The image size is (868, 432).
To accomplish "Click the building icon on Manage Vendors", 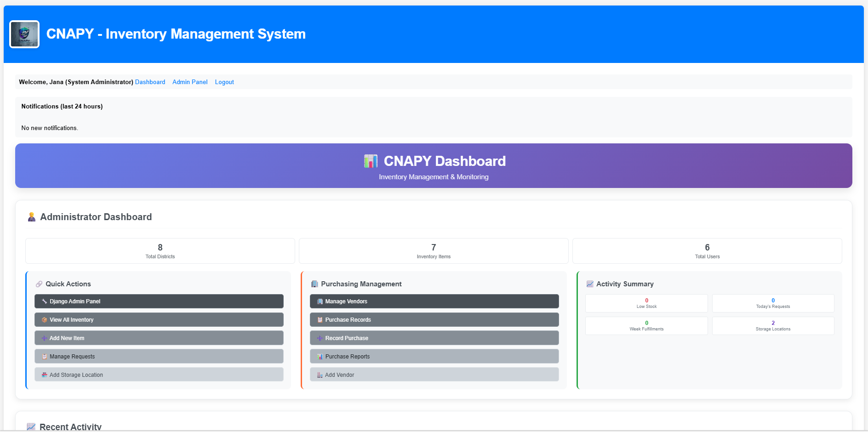I will tap(320, 301).
